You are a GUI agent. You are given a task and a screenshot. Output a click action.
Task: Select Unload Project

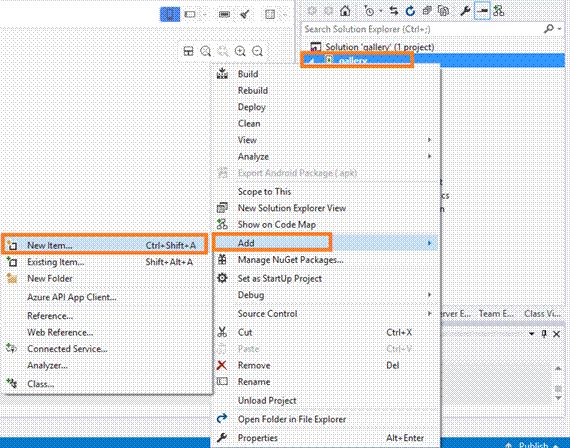[325, 400]
